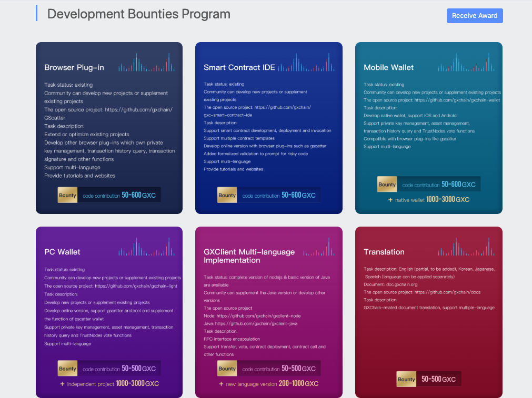The height and width of the screenshot is (398, 532).
Task: Click the Receive Award button
Action: pos(475,16)
